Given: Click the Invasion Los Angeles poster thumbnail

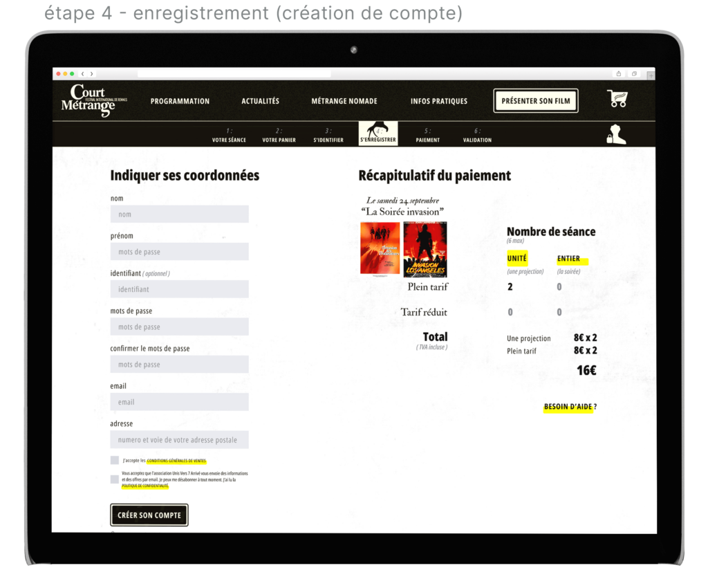Looking at the screenshot, I should coord(425,249).
